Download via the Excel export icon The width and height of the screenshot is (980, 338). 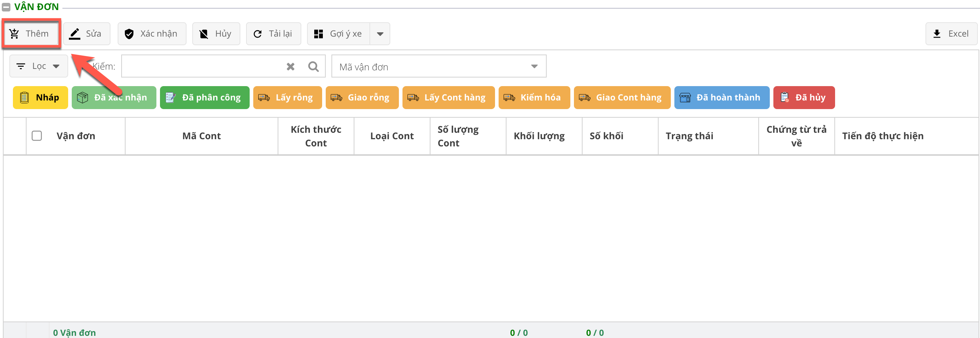tap(937, 34)
